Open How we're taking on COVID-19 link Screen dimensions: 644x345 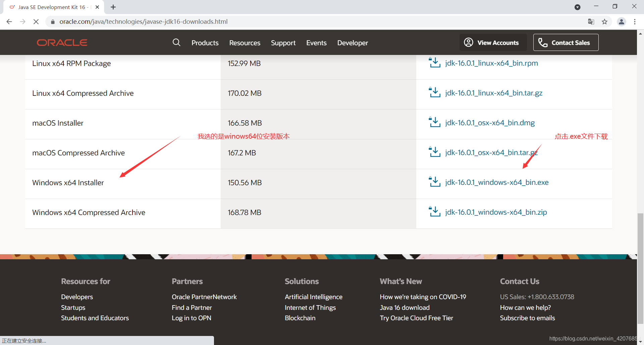423,297
